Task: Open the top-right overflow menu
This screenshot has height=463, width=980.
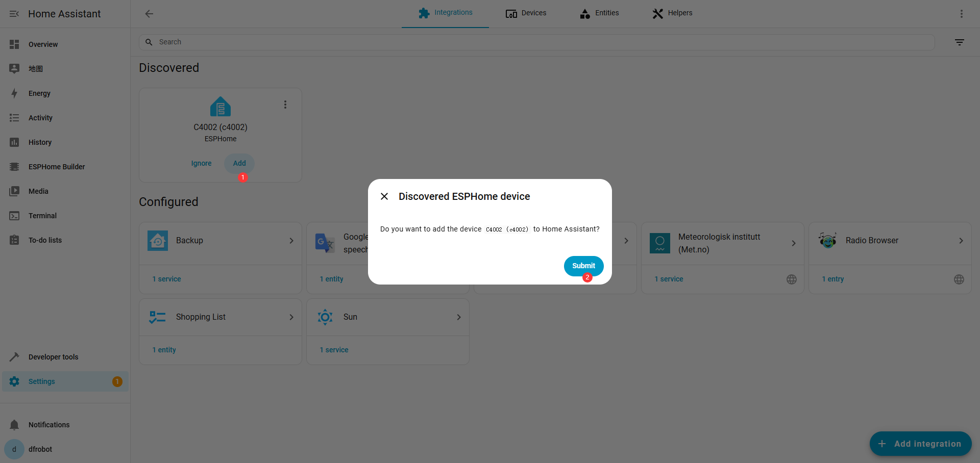Action: [x=961, y=14]
